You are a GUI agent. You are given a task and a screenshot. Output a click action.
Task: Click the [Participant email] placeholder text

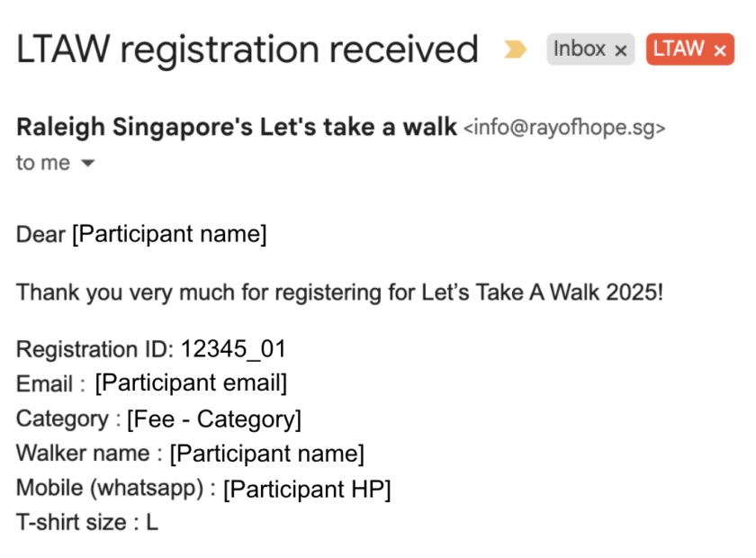click(190, 382)
